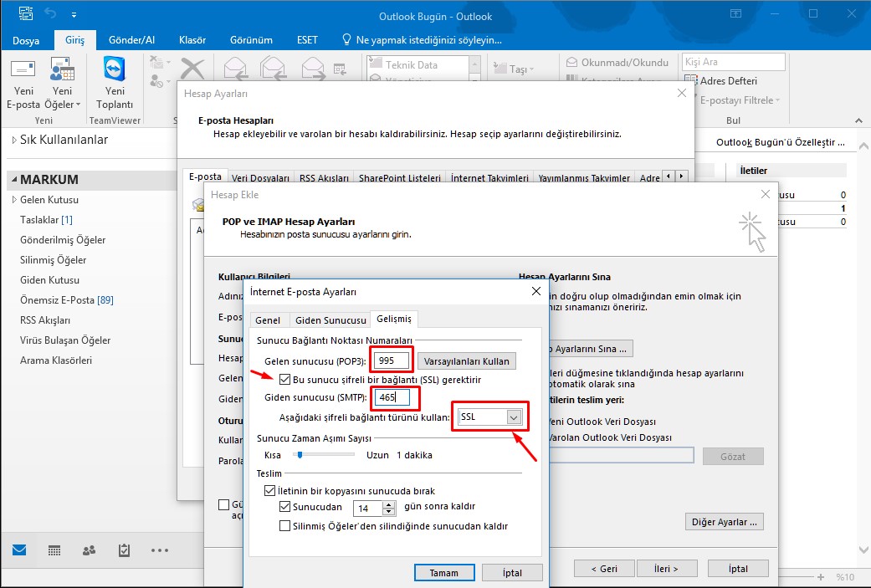This screenshot has height=588, width=871.
Task: Open the Dosya menu
Action: point(26,40)
